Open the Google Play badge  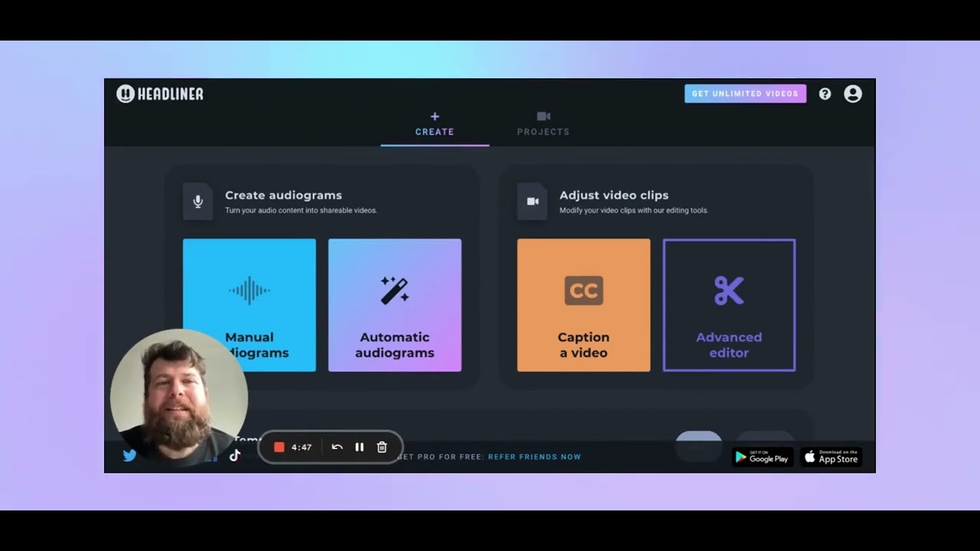click(762, 457)
